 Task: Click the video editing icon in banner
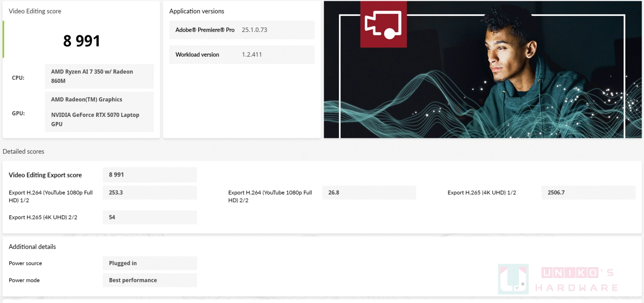[383, 24]
